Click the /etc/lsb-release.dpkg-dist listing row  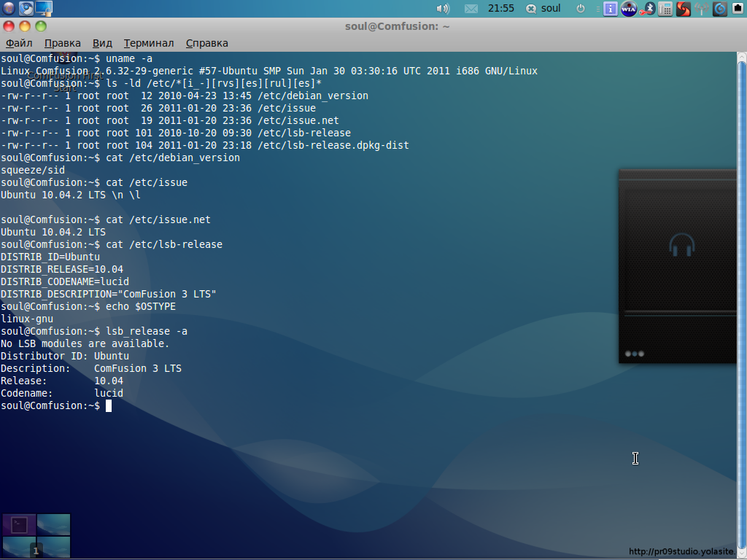pyautogui.click(x=205, y=145)
